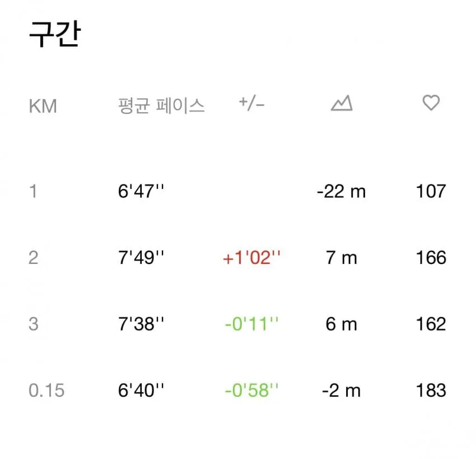Click the heart rate icon
The image size is (476, 459).
[x=431, y=103]
